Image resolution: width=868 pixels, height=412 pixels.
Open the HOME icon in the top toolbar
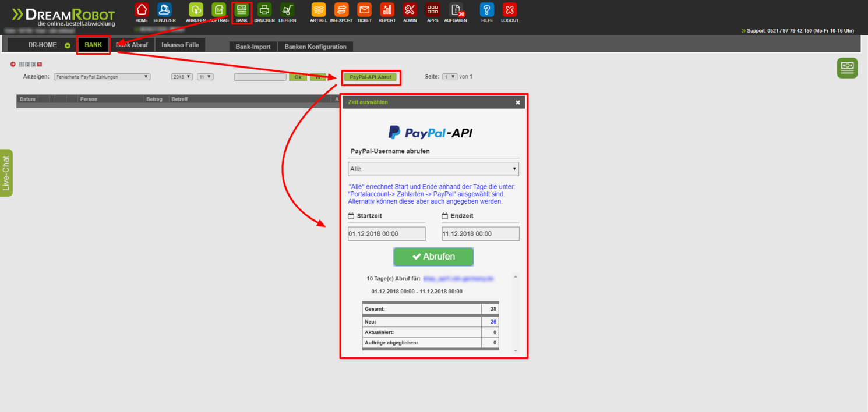click(x=142, y=10)
